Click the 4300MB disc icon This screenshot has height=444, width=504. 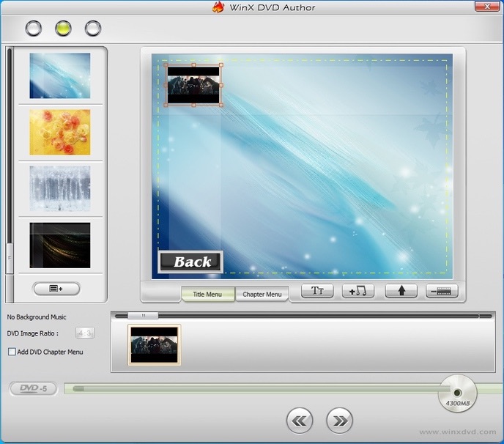(x=457, y=393)
